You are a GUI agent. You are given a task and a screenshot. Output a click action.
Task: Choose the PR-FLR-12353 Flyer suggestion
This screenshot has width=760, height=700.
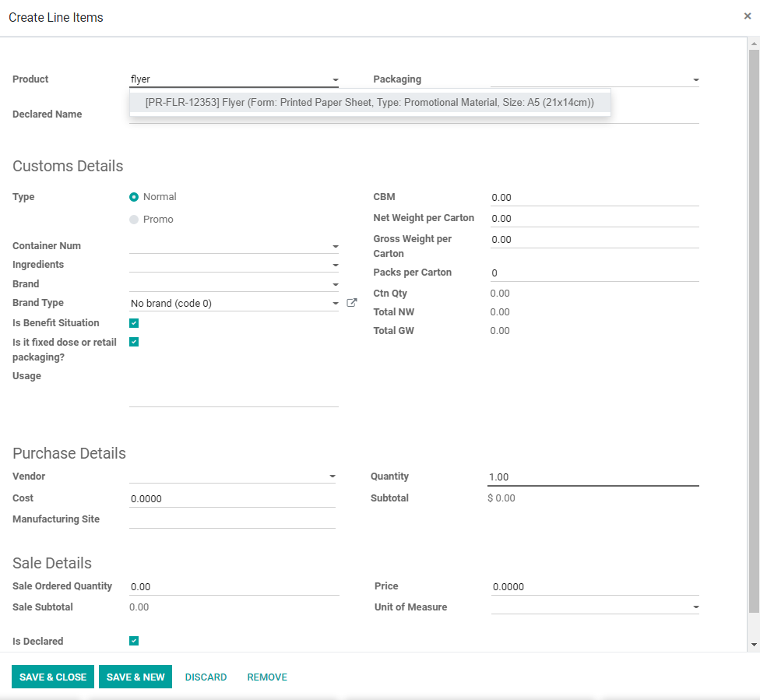point(370,102)
